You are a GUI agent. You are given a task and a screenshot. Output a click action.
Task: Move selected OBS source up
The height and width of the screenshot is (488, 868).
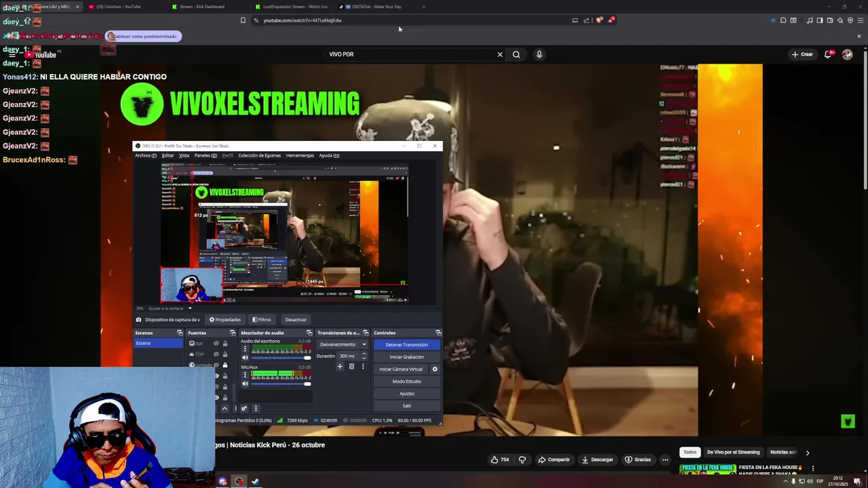coord(224,408)
